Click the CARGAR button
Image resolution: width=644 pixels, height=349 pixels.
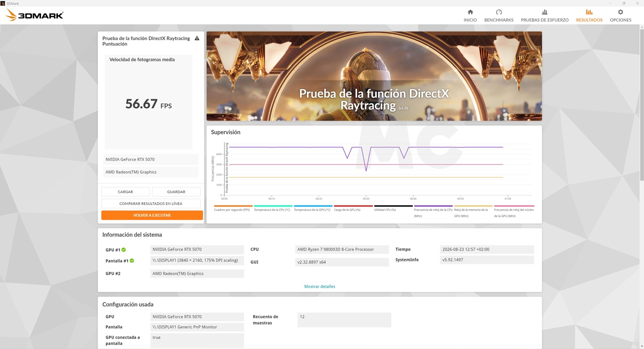tap(125, 192)
